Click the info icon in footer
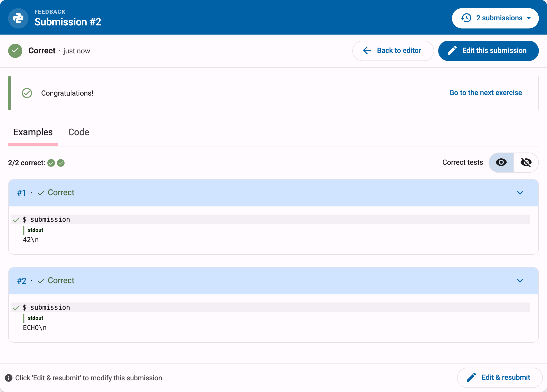 point(9,378)
